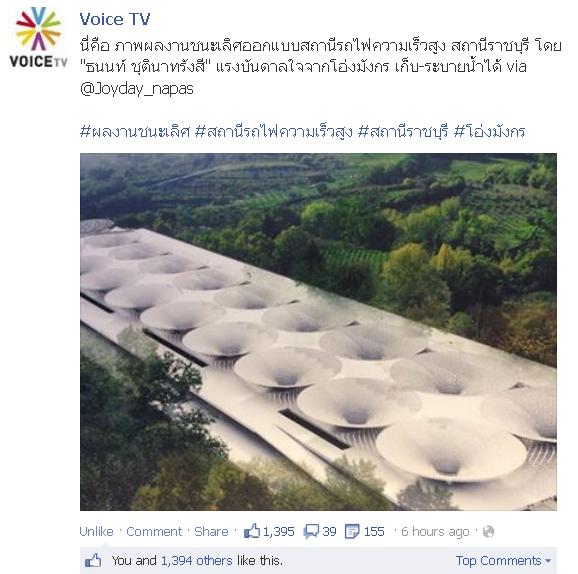
Task: Click the speech bubble comments count icon
Action: 311,532
